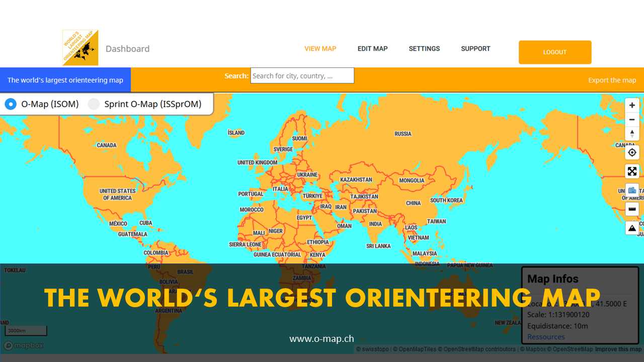Zoom in with the plus button

[632, 105]
